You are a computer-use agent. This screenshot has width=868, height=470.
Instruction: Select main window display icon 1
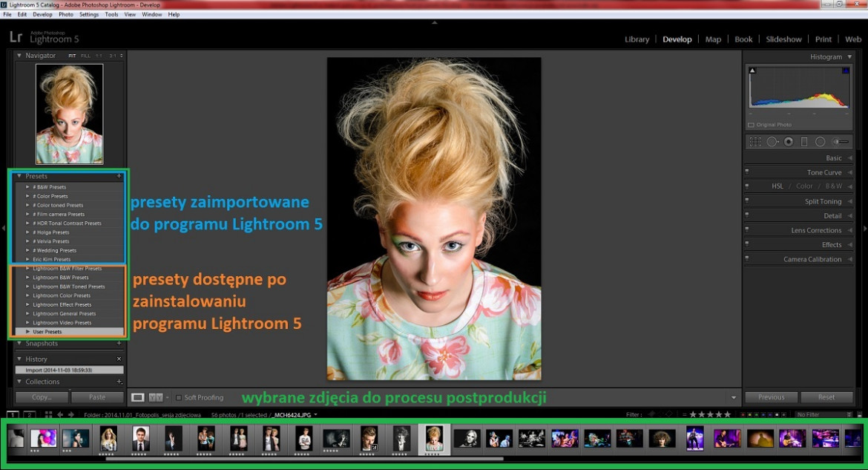(13, 414)
